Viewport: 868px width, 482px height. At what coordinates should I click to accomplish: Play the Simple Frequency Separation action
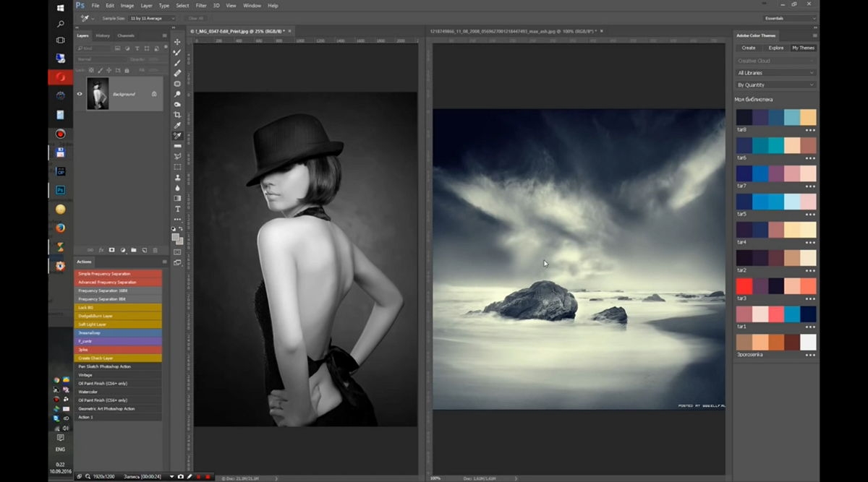click(x=118, y=274)
